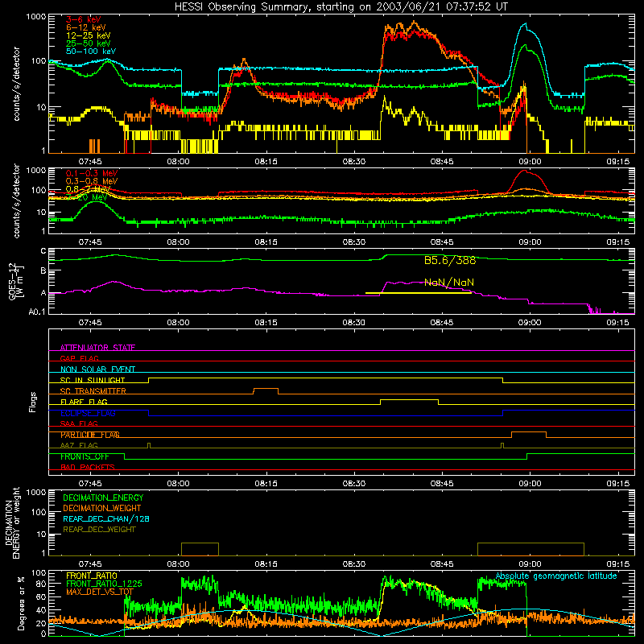The image size is (644, 644).
Task: Click the raised FLARE_FLAG segment near 08:40
Action: pos(410,399)
